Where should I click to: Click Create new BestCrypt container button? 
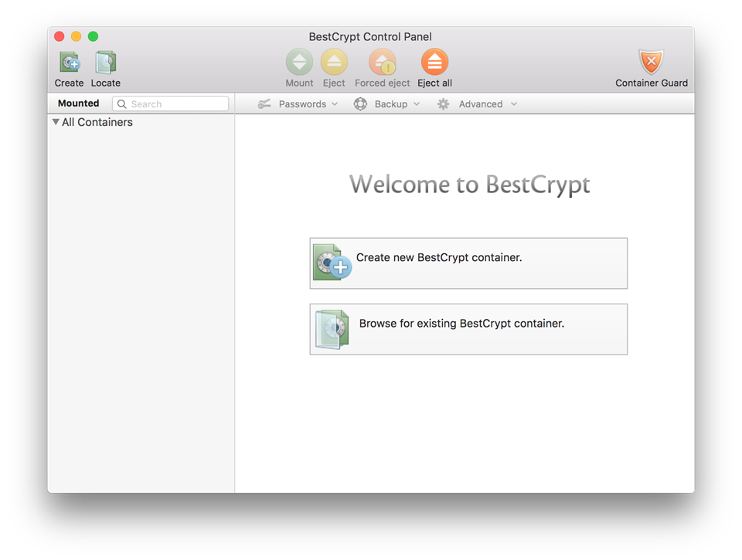468,263
